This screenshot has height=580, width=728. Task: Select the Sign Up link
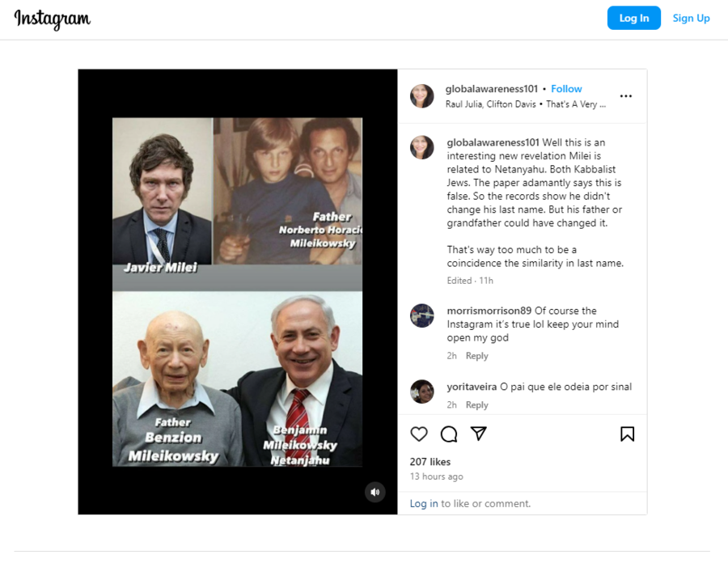coord(692,18)
